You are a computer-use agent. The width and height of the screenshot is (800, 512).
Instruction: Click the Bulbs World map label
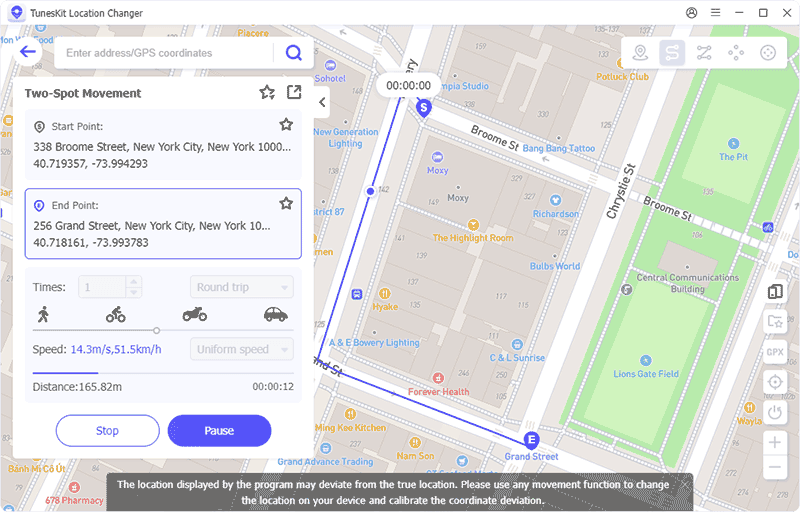pyautogui.click(x=555, y=266)
